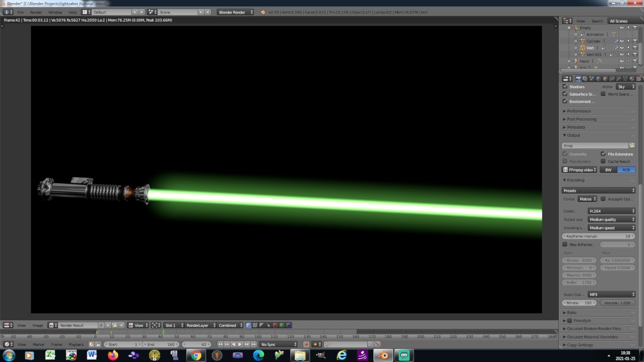Open the FFmpeg video file format dropdown
This screenshot has width=644, height=362.
580,170
